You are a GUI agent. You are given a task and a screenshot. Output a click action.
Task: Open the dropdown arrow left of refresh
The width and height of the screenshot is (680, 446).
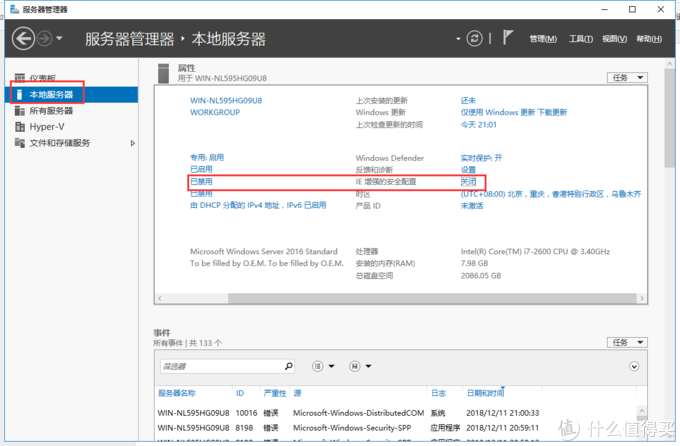pos(458,39)
